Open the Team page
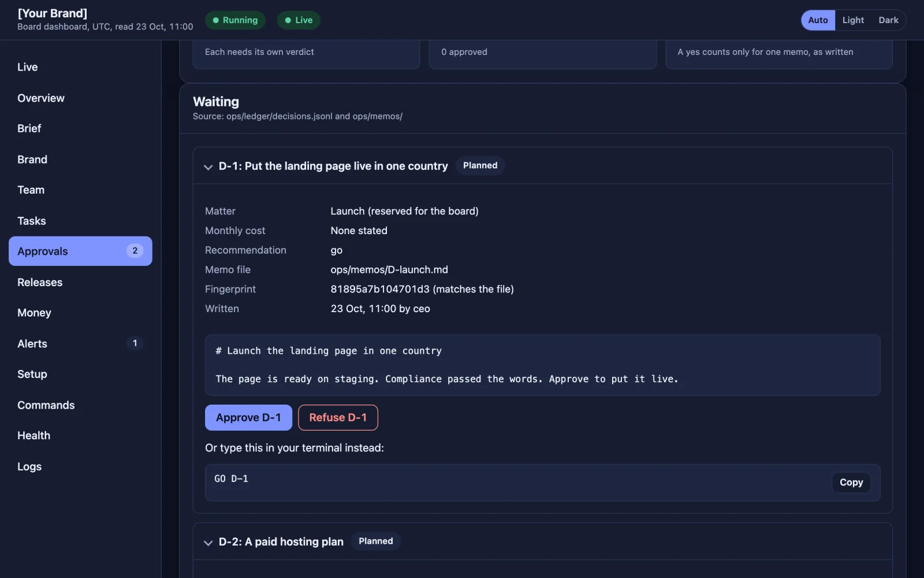 [80, 190]
